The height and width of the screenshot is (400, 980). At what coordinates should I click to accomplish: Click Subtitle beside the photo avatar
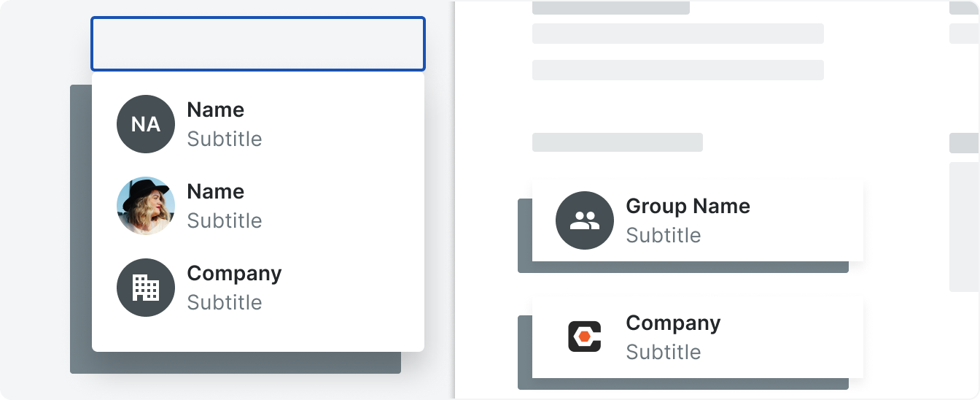(x=224, y=221)
